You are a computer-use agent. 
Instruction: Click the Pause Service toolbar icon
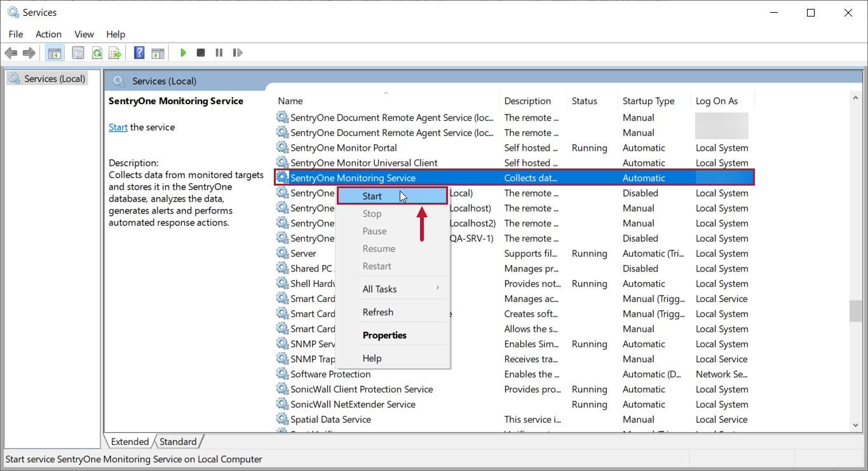coord(219,52)
